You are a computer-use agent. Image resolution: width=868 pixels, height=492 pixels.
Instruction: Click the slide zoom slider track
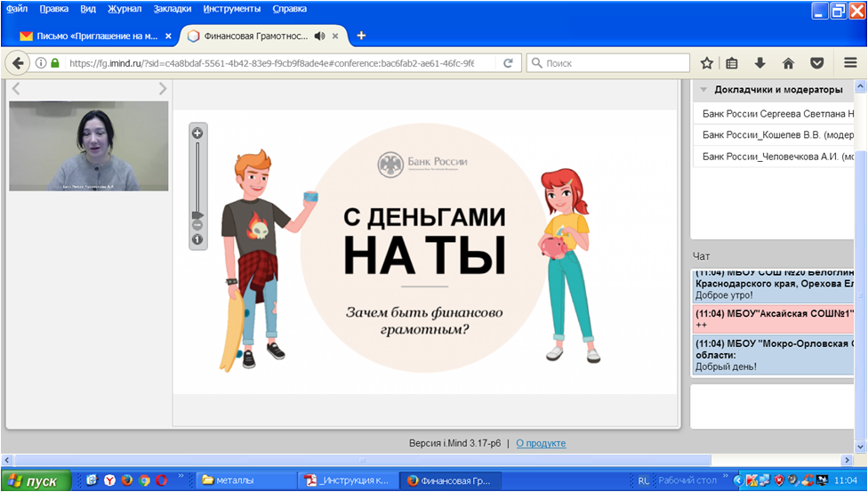(197, 173)
